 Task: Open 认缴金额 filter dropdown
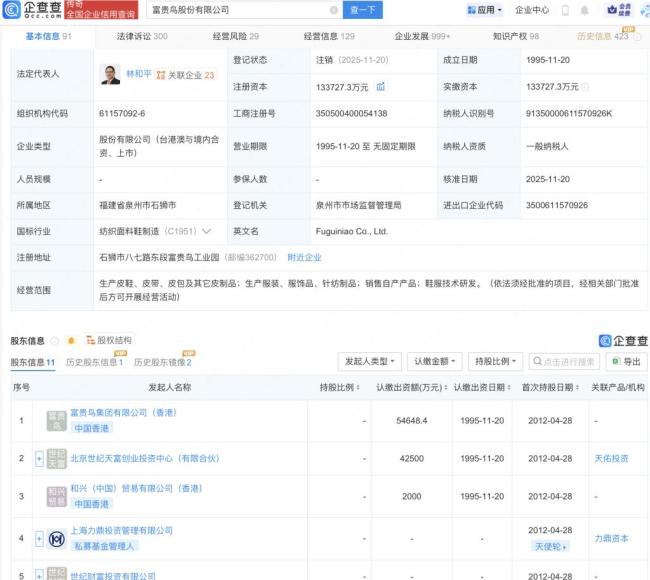pos(434,362)
